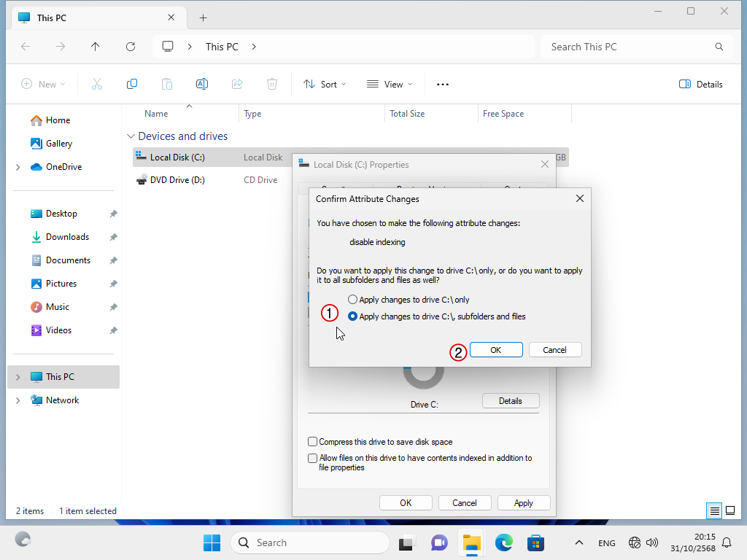Collapse the Devices and drives group
The width and height of the screenshot is (747, 560).
[131, 136]
